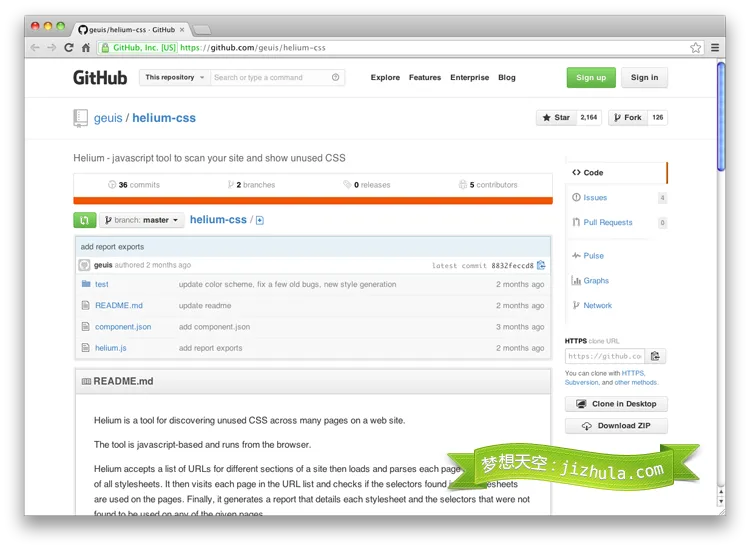Open Network in the sidebar
The width and height of the screenshot is (750, 549).
(x=597, y=306)
